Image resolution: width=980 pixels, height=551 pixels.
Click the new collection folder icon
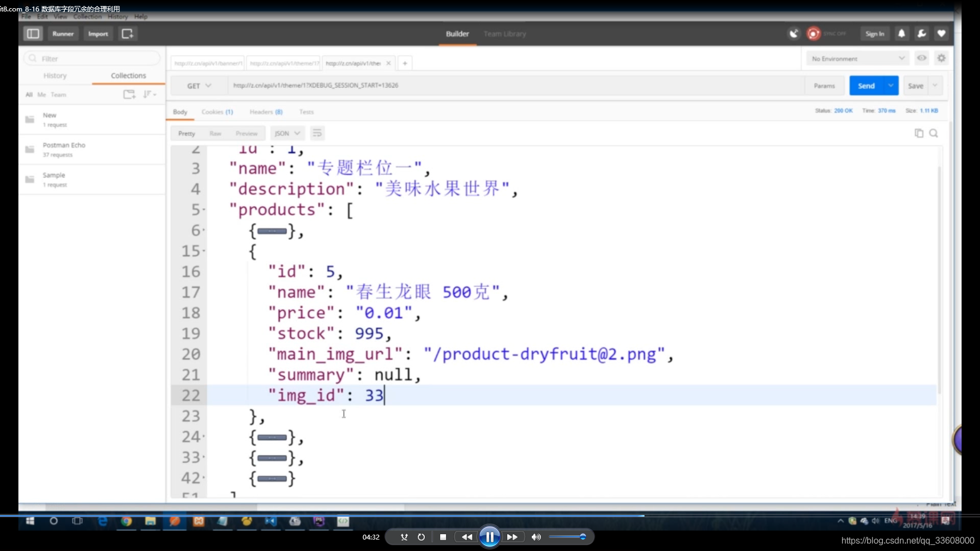pyautogui.click(x=129, y=94)
